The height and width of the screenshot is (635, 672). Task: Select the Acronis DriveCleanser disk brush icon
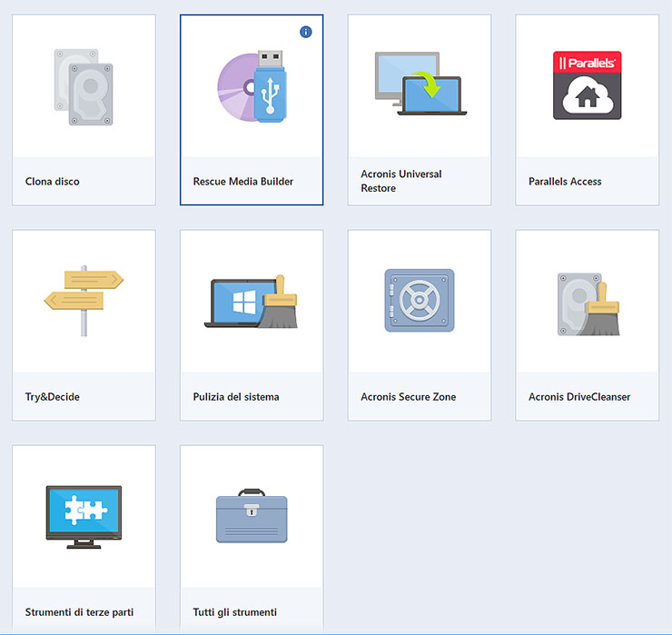click(x=587, y=303)
